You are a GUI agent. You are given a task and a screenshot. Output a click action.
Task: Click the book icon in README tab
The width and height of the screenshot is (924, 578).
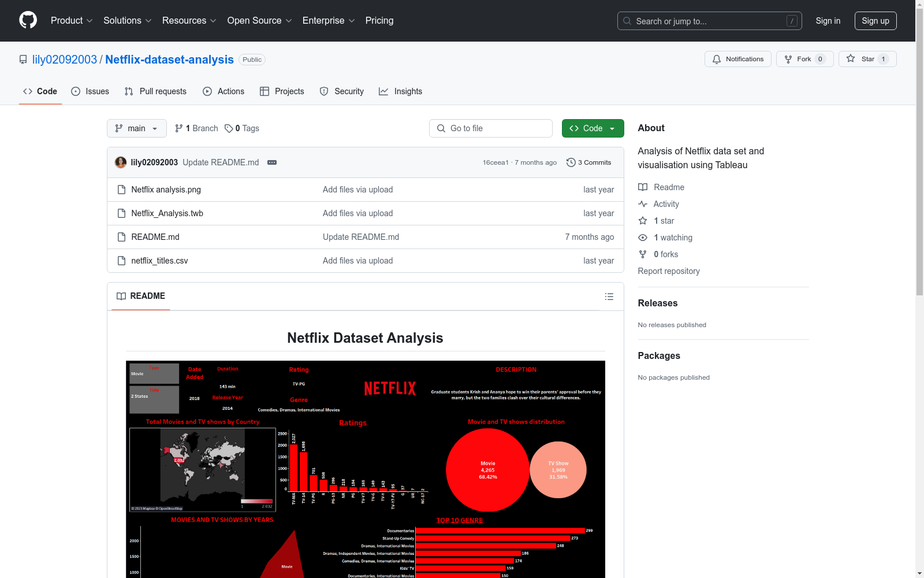121,296
